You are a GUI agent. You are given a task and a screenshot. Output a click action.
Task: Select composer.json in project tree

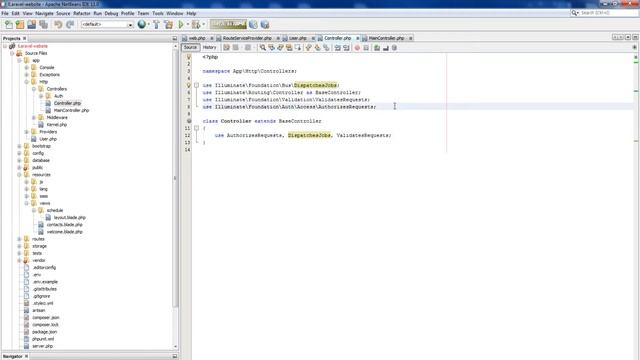(45, 318)
